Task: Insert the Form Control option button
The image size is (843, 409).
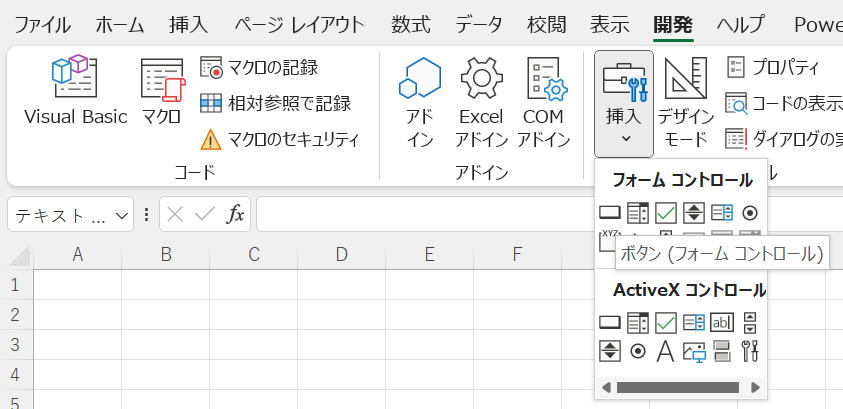Action: 750,212
